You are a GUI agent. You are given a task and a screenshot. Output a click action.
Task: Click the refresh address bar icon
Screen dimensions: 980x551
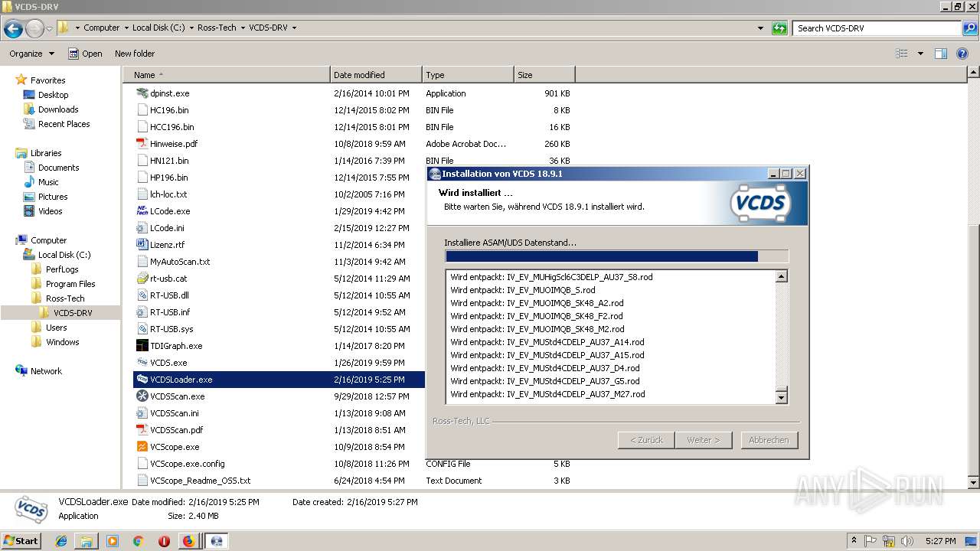click(779, 28)
